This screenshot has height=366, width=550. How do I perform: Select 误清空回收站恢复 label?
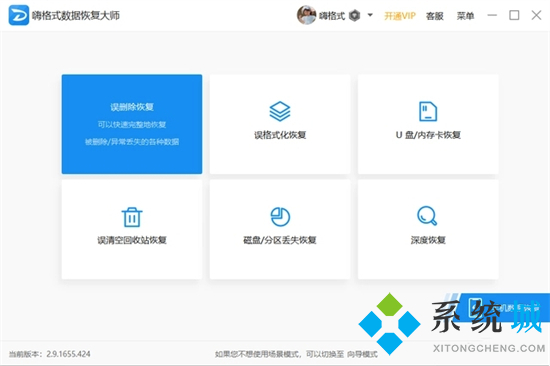pyautogui.click(x=132, y=240)
